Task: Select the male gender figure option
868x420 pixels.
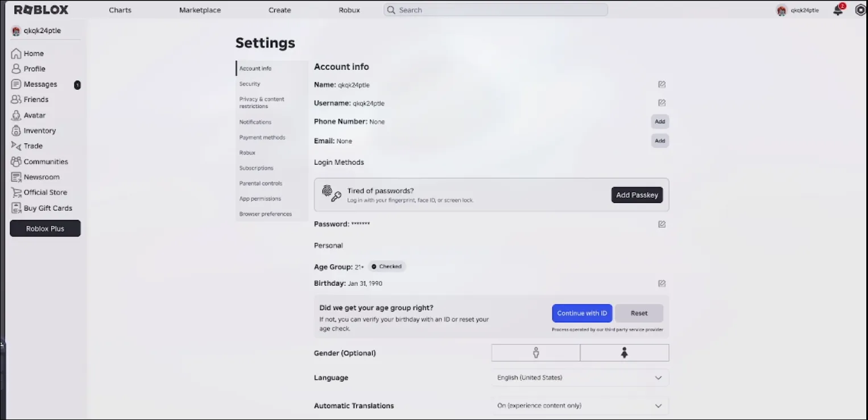Action: [x=536, y=353]
